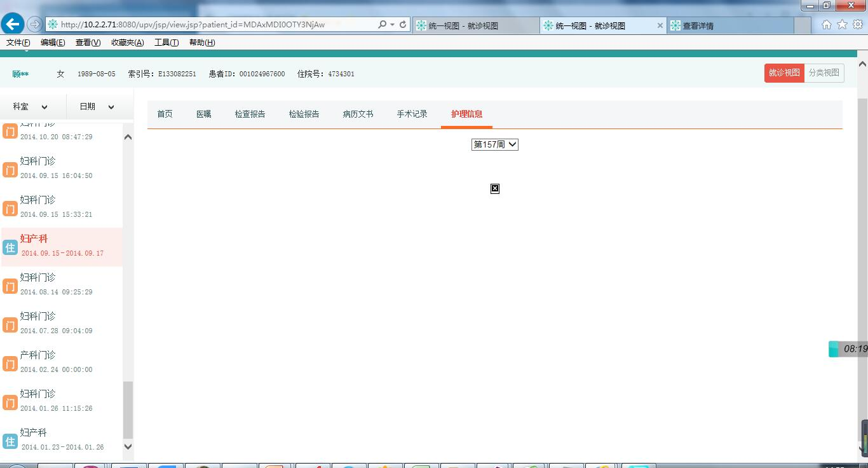868x468 pixels.
Task: Click the refresh icon in address bar
Action: pos(403,25)
